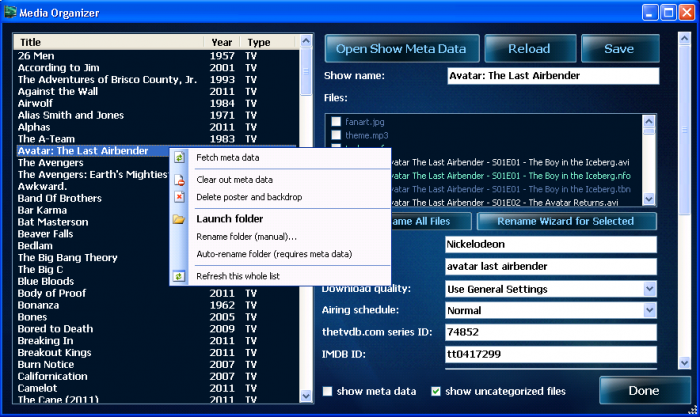
Task: Select Camelot in the show list
Action: pyautogui.click(x=156, y=388)
